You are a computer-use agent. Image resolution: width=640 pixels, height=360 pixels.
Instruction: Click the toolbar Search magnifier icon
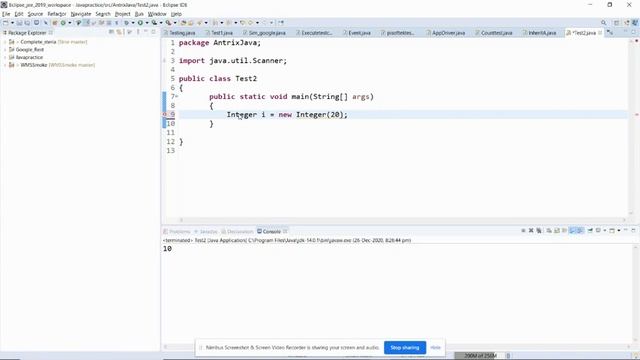pyautogui.click(x=603, y=23)
